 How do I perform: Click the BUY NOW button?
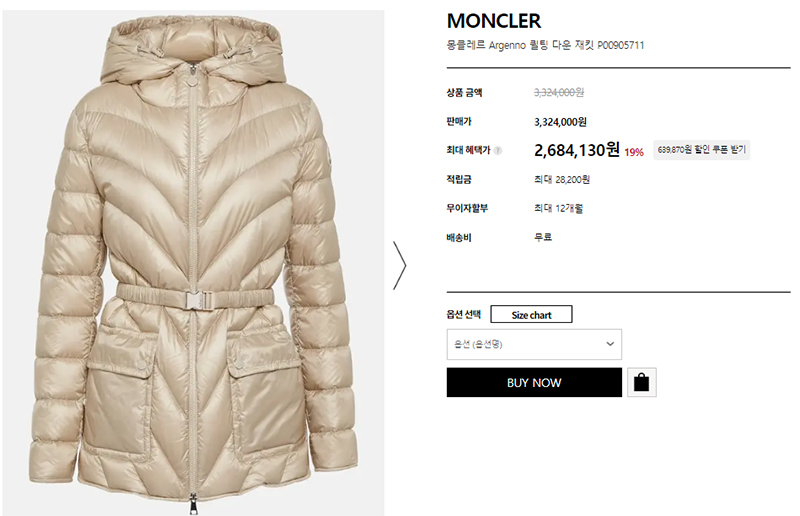pyautogui.click(x=534, y=382)
